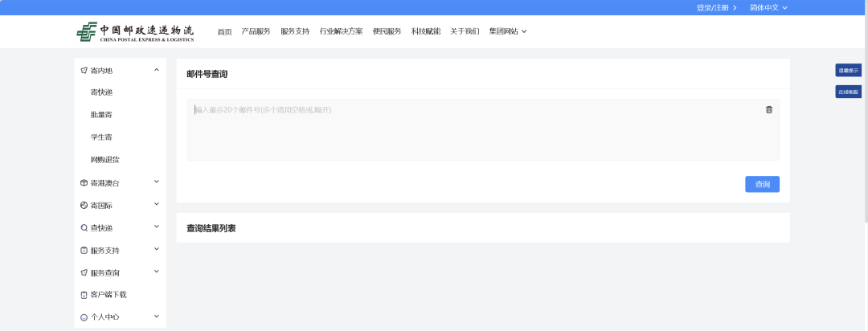Image resolution: width=868 pixels, height=331 pixels.
Task: Focus the tracking number input field
Action: 483,130
